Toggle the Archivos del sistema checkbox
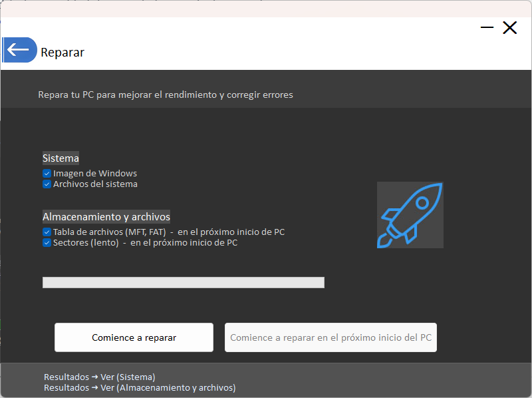 point(47,184)
